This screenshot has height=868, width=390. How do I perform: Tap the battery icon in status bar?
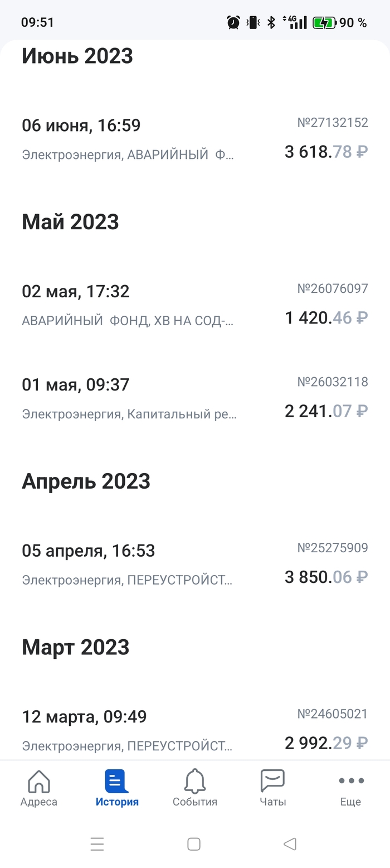(x=324, y=23)
